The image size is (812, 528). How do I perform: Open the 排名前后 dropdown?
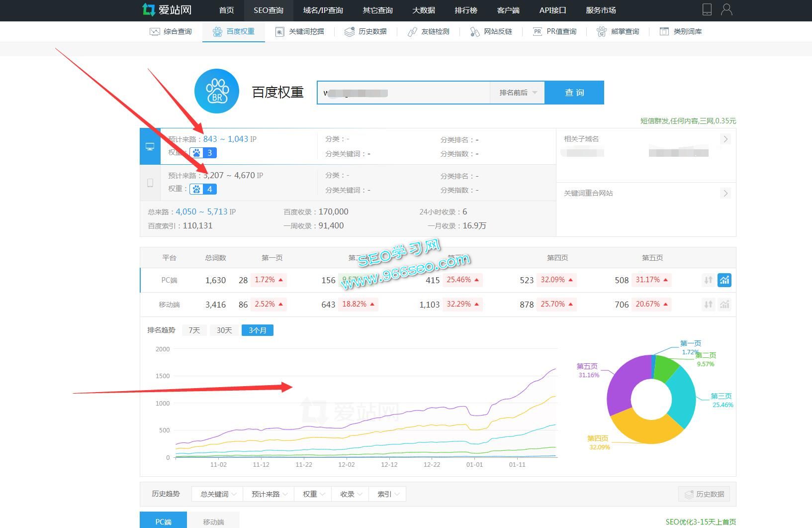pyautogui.click(x=518, y=93)
